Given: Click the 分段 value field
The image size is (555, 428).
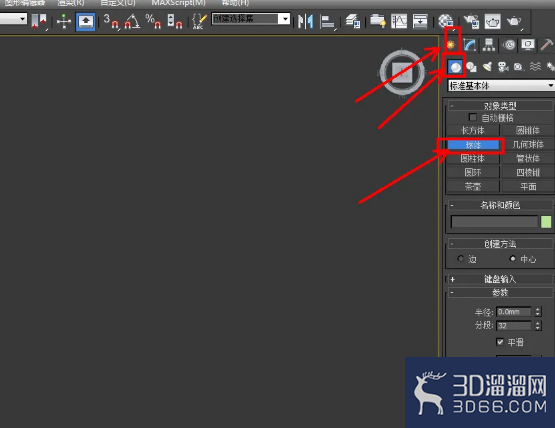Looking at the screenshot, I should (x=514, y=326).
